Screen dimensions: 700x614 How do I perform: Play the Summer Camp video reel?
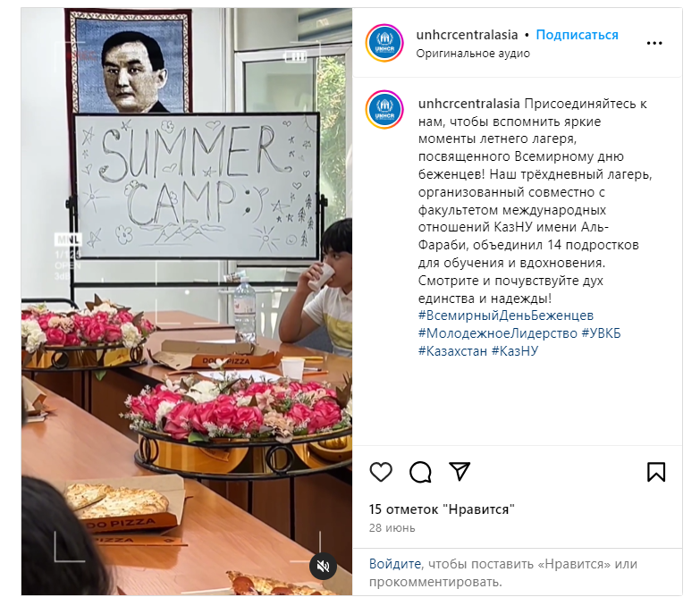click(187, 302)
